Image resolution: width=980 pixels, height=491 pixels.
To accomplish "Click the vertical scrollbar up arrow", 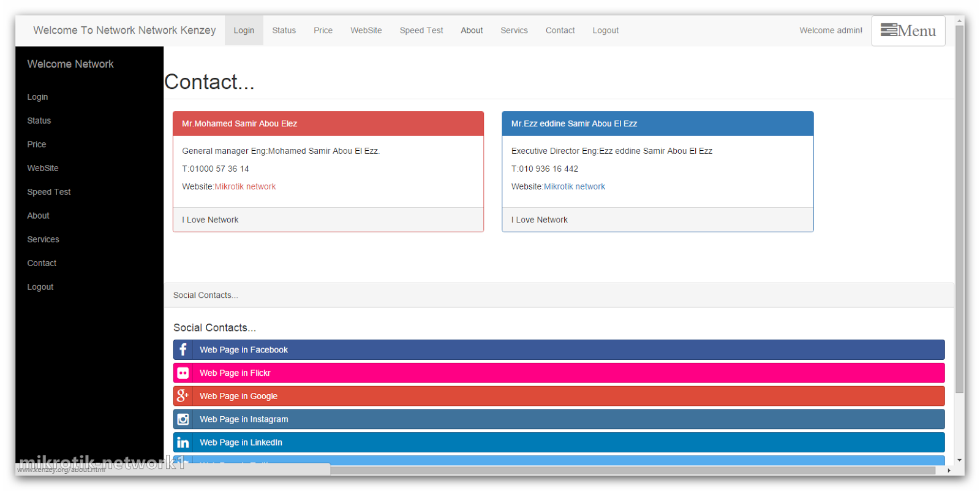I will 960,20.
